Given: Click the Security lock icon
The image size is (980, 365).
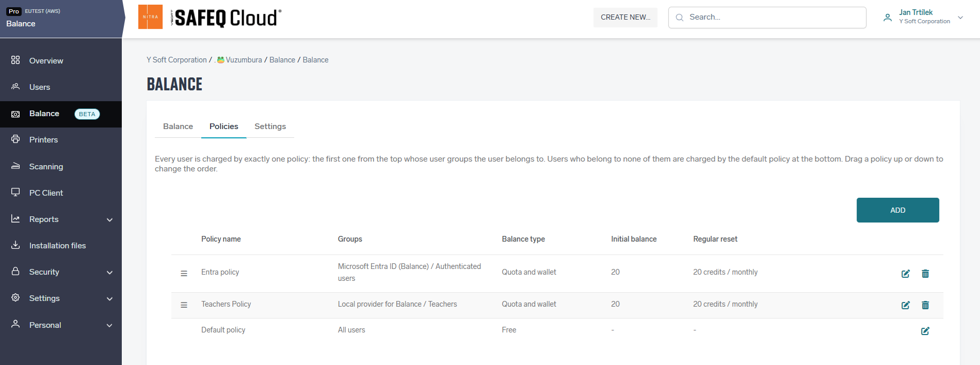Looking at the screenshot, I should coord(15,272).
